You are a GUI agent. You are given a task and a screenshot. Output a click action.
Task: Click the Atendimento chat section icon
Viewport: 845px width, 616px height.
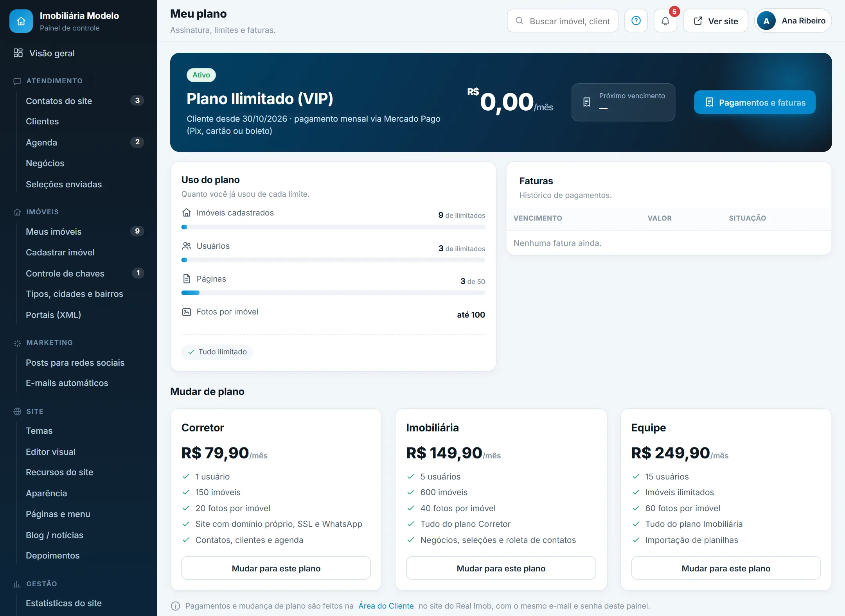tap(17, 81)
